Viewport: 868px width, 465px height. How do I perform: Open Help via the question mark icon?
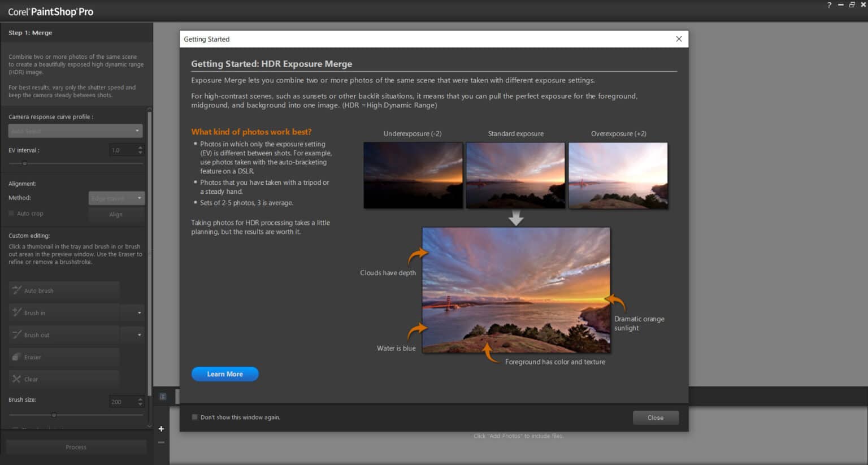pyautogui.click(x=828, y=5)
